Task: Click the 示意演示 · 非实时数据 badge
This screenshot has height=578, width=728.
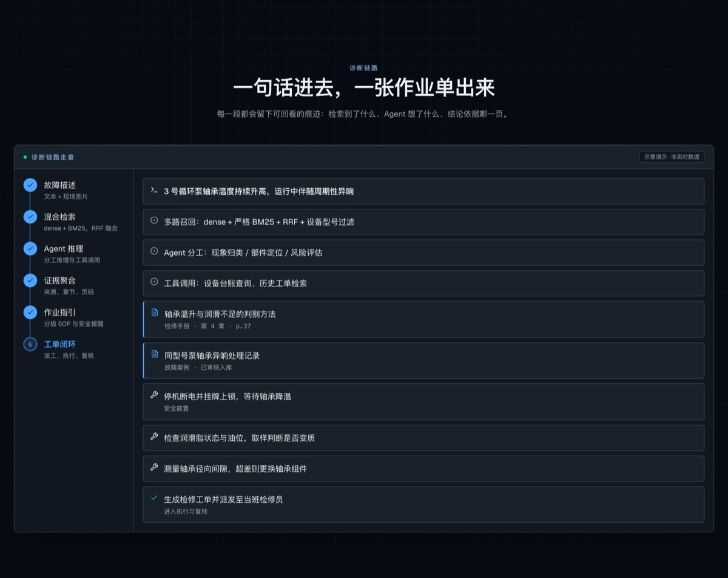Action: click(672, 157)
